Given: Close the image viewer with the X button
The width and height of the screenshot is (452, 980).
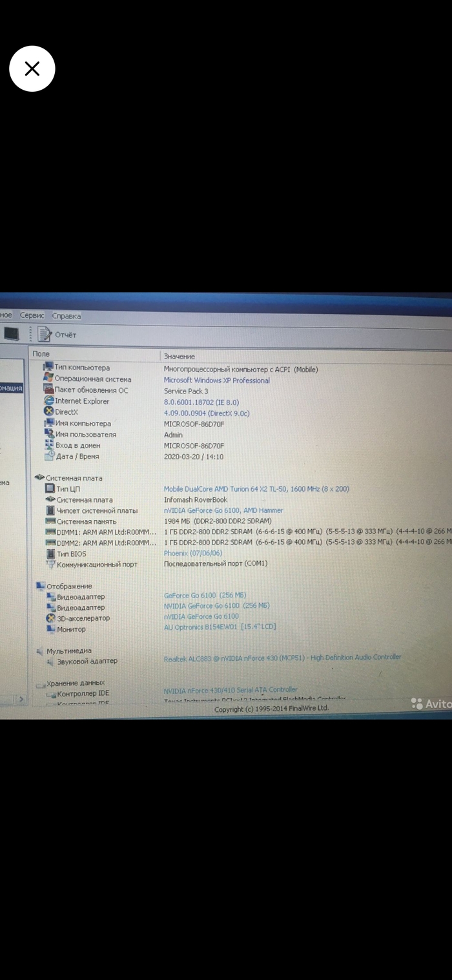Looking at the screenshot, I should (32, 68).
